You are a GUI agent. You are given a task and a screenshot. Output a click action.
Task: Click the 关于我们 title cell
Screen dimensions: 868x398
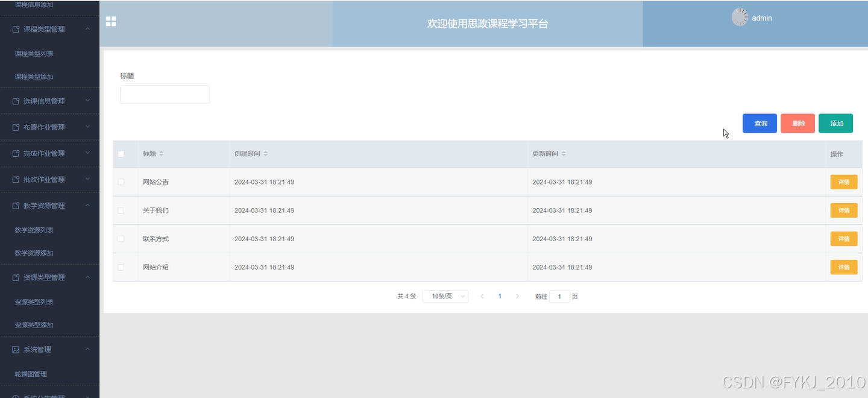pos(156,210)
